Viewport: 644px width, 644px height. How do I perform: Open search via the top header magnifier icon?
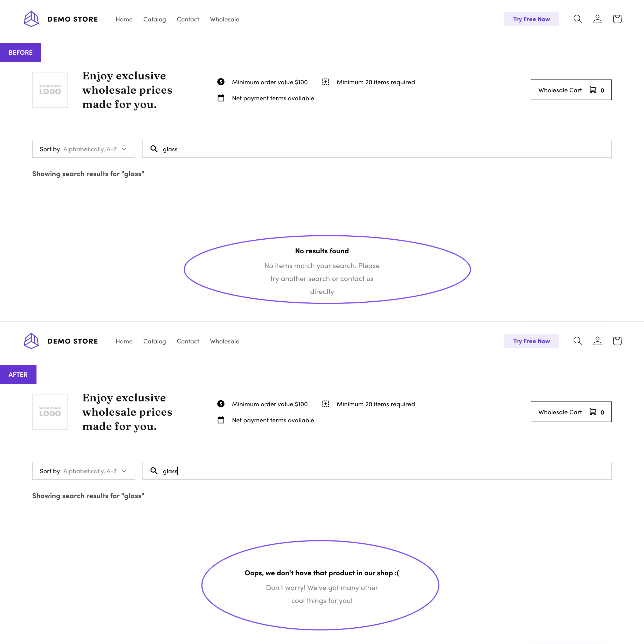click(577, 19)
